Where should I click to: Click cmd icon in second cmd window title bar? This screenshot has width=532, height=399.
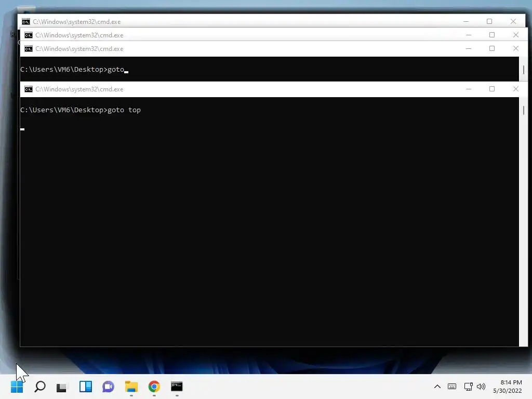(29, 35)
